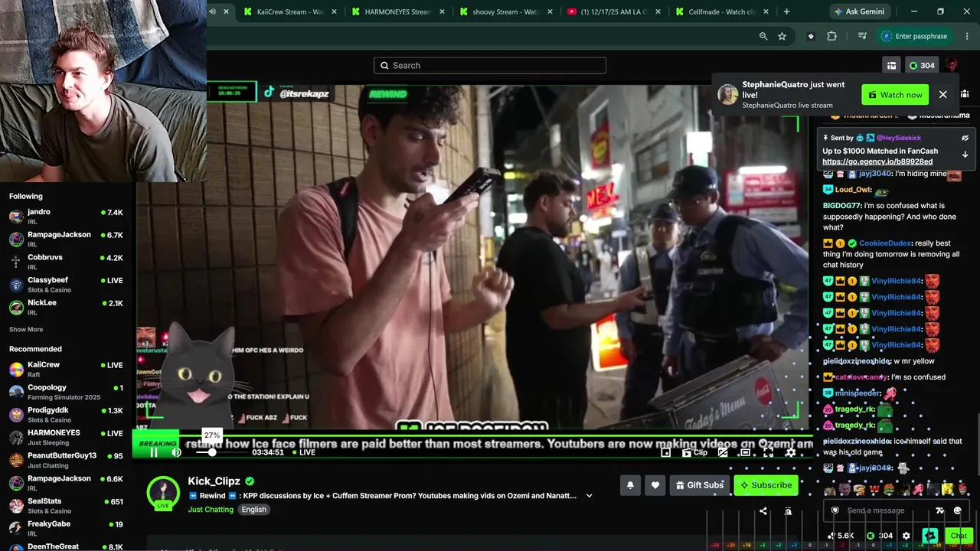Open the chat users icon beside notification
The width and height of the screenshot is (980, 551).
point(964,94)
